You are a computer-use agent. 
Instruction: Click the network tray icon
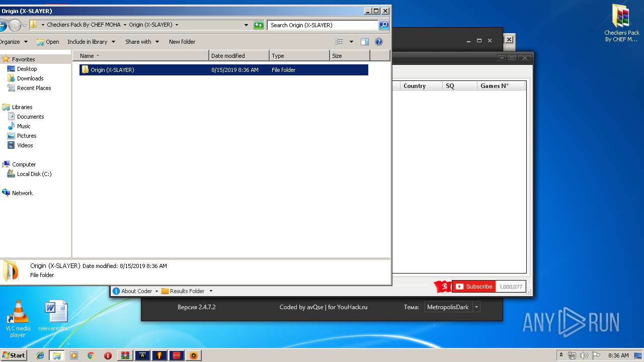coord(573,355)
